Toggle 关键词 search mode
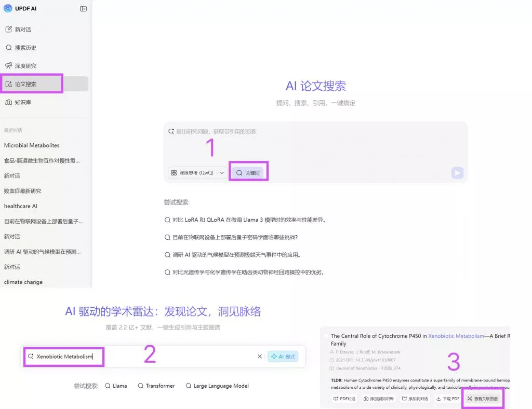The height and width of the screenshot is (409, 532). [248, 171]
